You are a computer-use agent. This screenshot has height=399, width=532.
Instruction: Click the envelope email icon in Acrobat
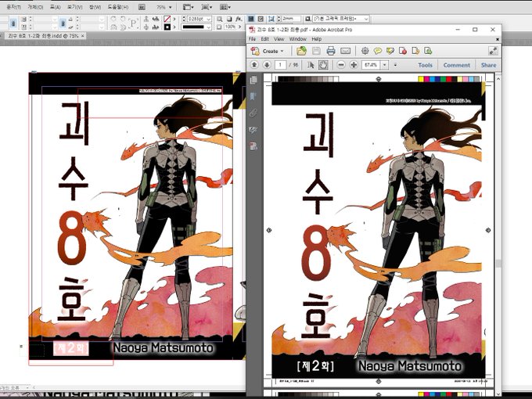coord(345,51)
